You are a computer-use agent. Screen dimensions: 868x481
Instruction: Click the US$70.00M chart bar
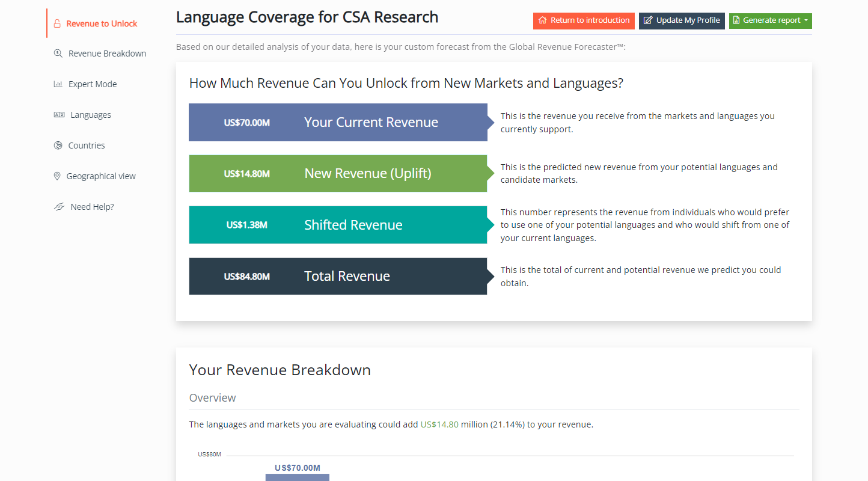coord(298,477)
